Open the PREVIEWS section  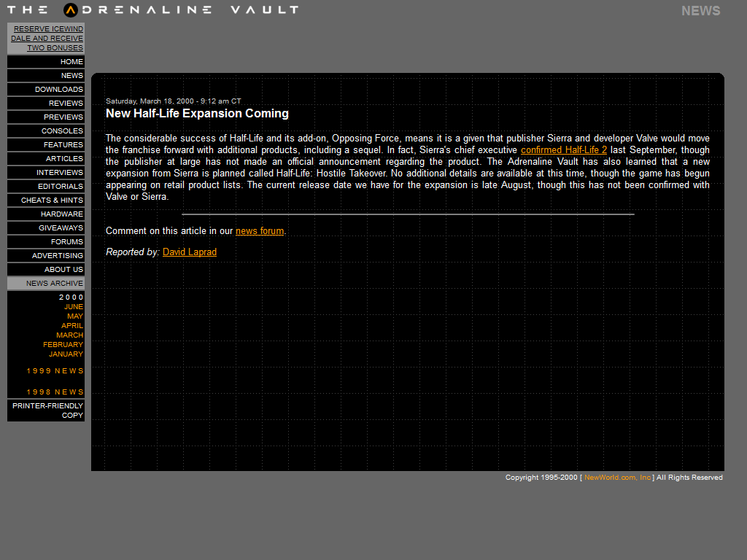coord(46,117)
